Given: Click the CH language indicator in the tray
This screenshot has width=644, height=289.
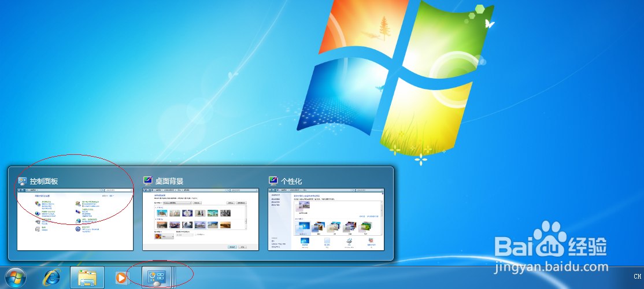Looking at the screenshot, I should 637,277.
